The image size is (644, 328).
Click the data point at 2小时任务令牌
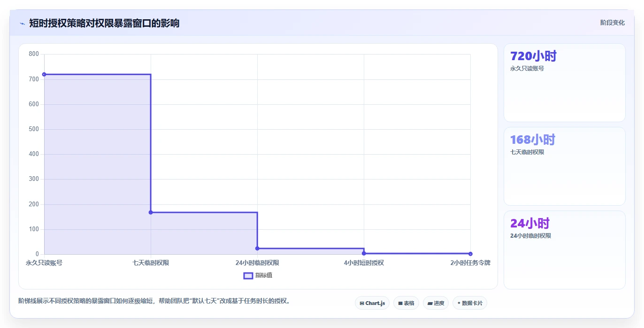470,254
